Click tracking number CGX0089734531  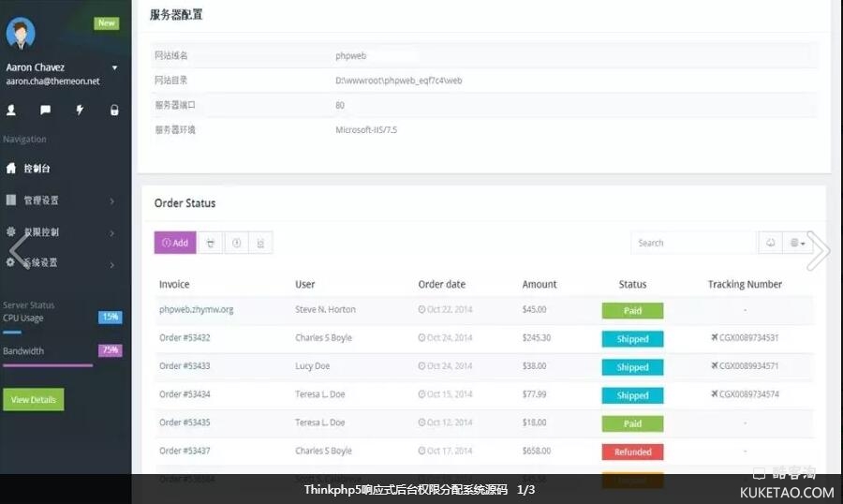pyautogui.click(x=749, y=338)
